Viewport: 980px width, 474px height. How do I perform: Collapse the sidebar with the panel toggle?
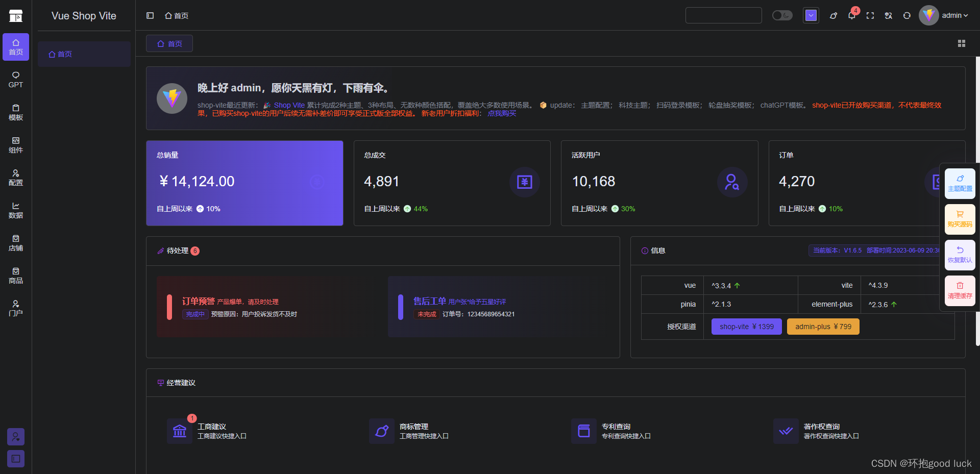[150, 15]
